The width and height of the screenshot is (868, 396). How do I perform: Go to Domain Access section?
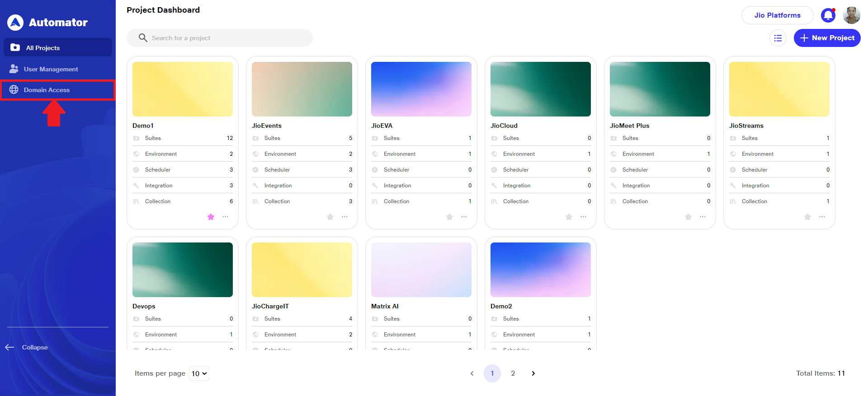(47, 90)
